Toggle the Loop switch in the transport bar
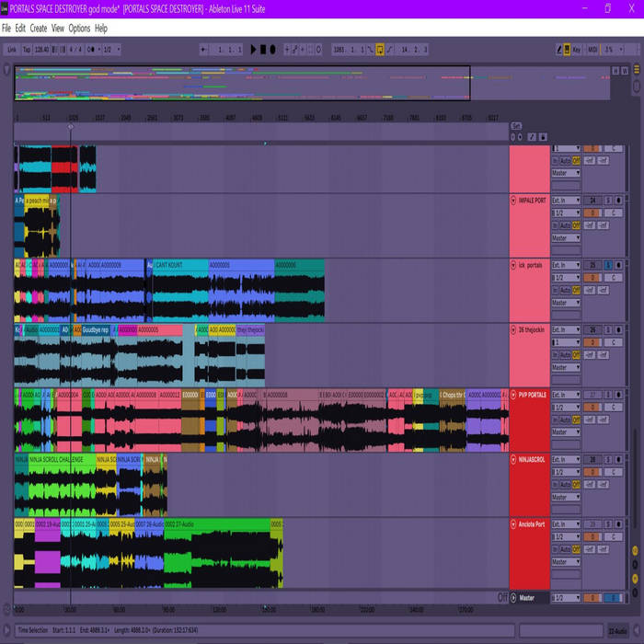The width and height of the screenshot is (644, 644). tap(380, 50)
